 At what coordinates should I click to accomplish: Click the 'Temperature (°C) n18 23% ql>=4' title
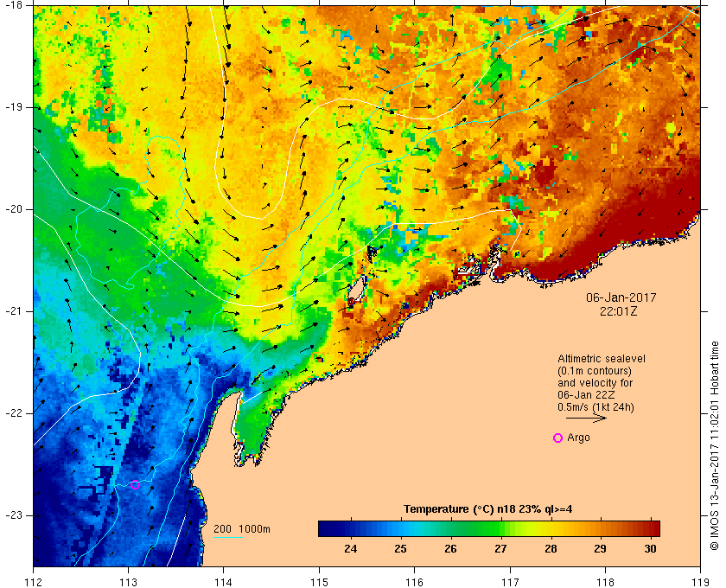click(488, 509)
